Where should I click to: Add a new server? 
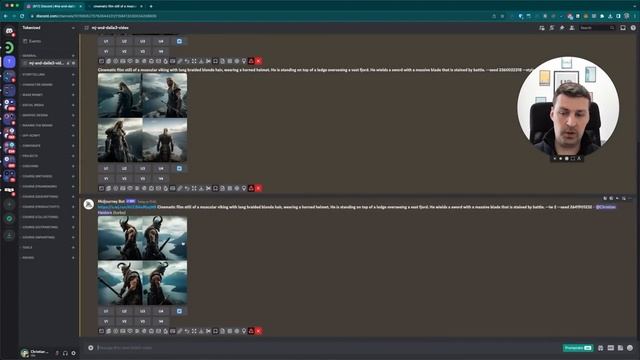(9, 204)
